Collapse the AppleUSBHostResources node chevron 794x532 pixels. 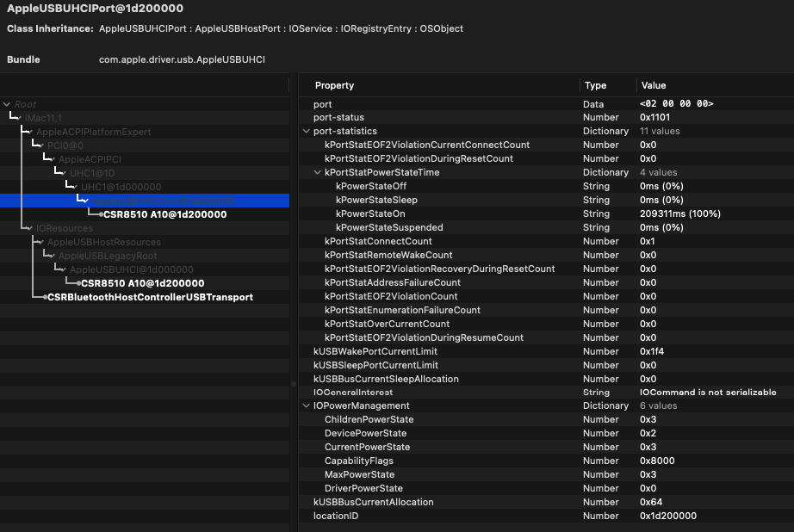pos(41,242)
